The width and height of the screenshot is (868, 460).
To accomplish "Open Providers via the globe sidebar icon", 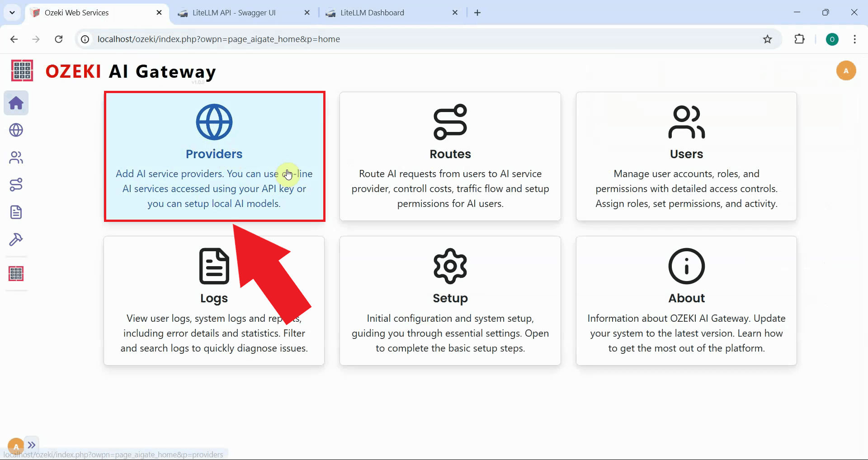I will coord(16,130).
